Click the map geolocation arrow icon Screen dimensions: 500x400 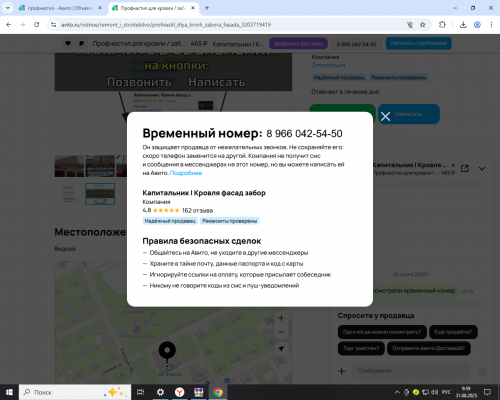(x=281, y=349)
